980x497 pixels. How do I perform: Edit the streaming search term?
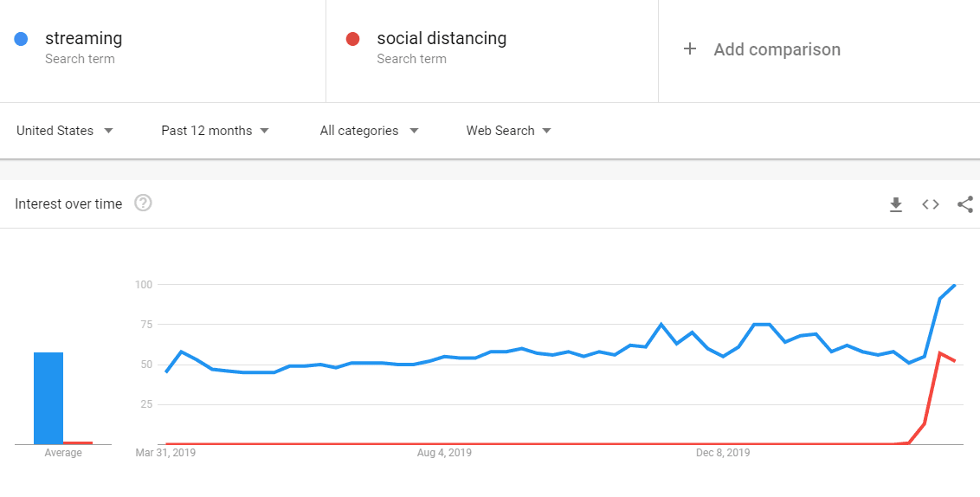pyautogui.click(x=84, y=39)
